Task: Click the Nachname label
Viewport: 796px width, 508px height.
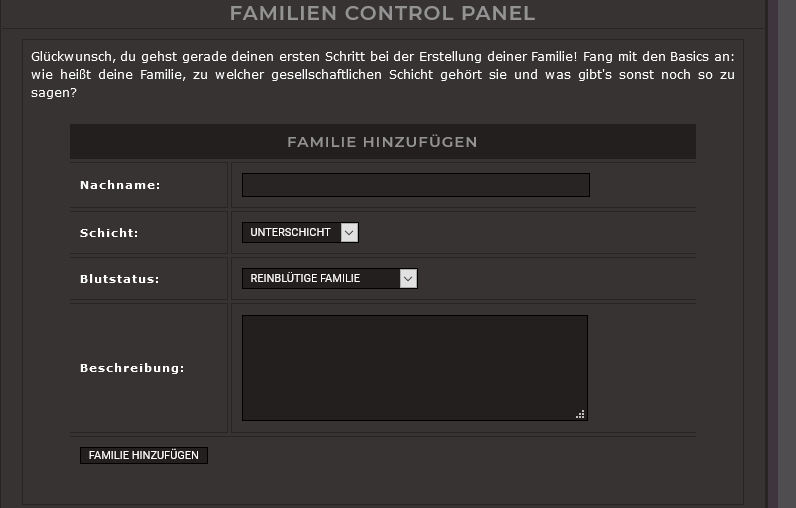Action: 120,185
